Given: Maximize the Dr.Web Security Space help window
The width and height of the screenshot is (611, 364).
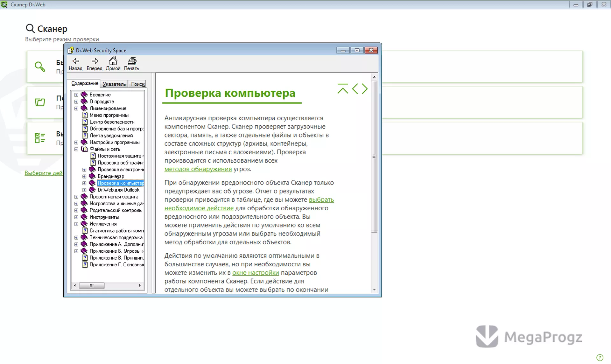Looking at the screenshot, I should click(357, 50).
